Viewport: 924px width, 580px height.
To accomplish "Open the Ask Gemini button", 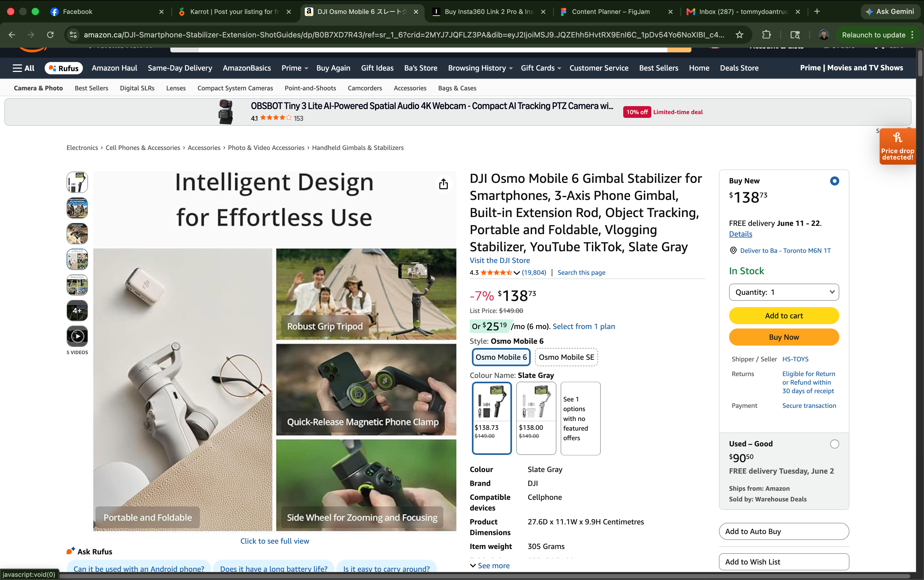I will 890,11.
